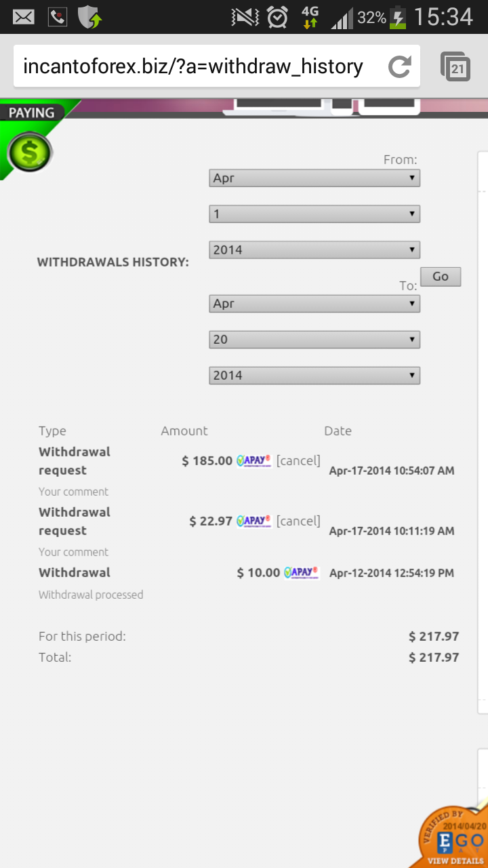Screen dimensions: 488x868
Task: Open the From year dropdown
Action: [314, 250]
